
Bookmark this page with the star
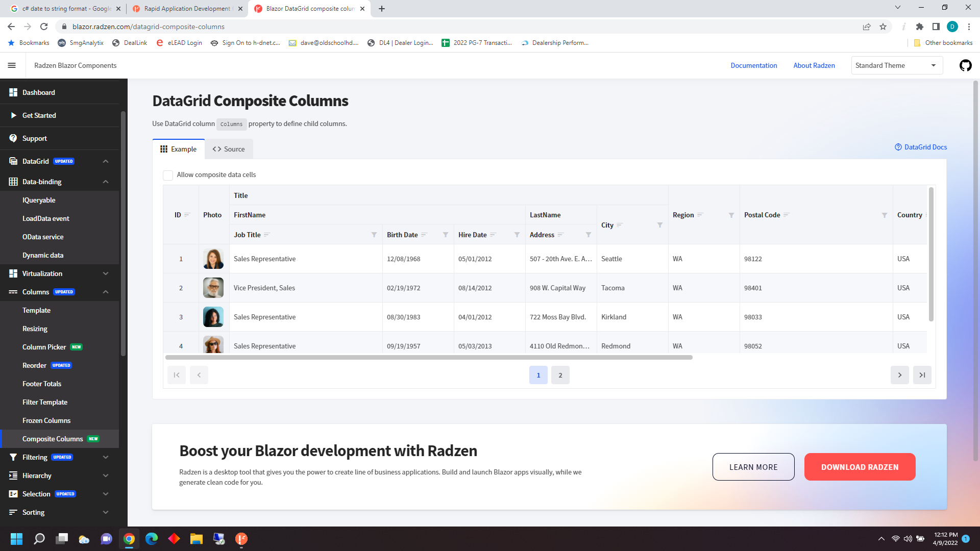[883, 27]
